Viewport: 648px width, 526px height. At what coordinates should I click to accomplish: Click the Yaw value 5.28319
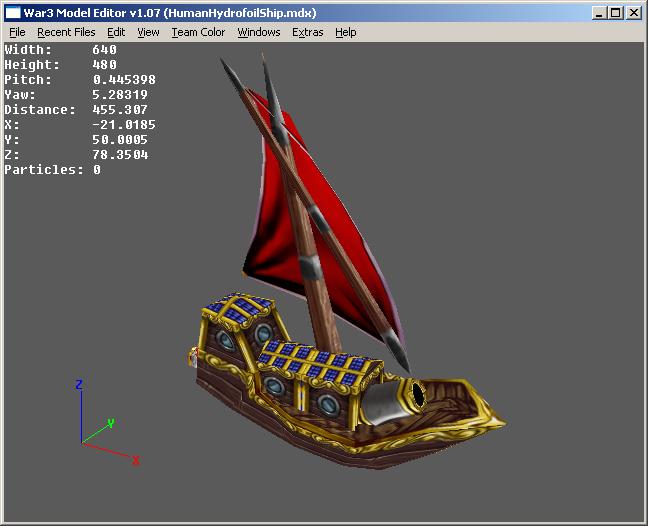point(120,95)
